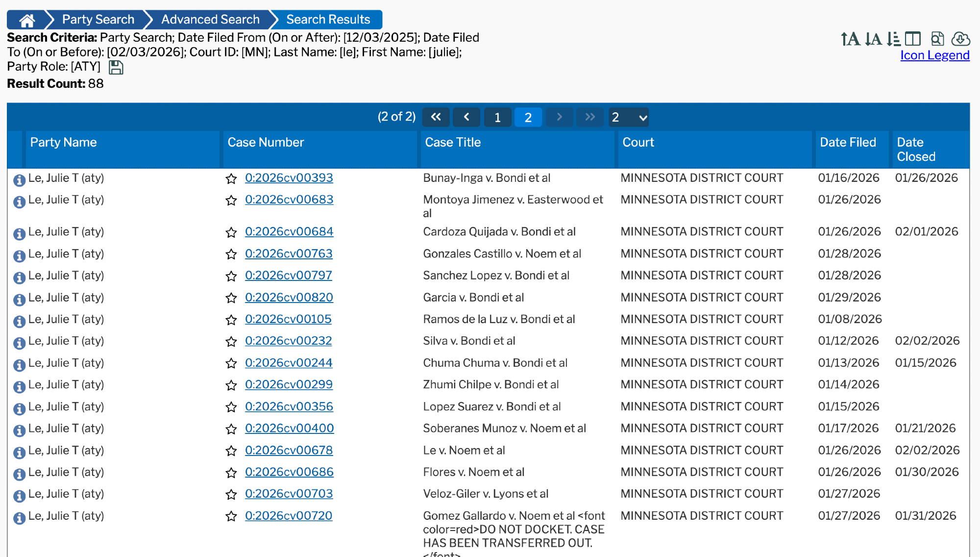This screenshot has width=980, height=557.
Task: Sort by the Date Filed column header
Action: point(848,142)
